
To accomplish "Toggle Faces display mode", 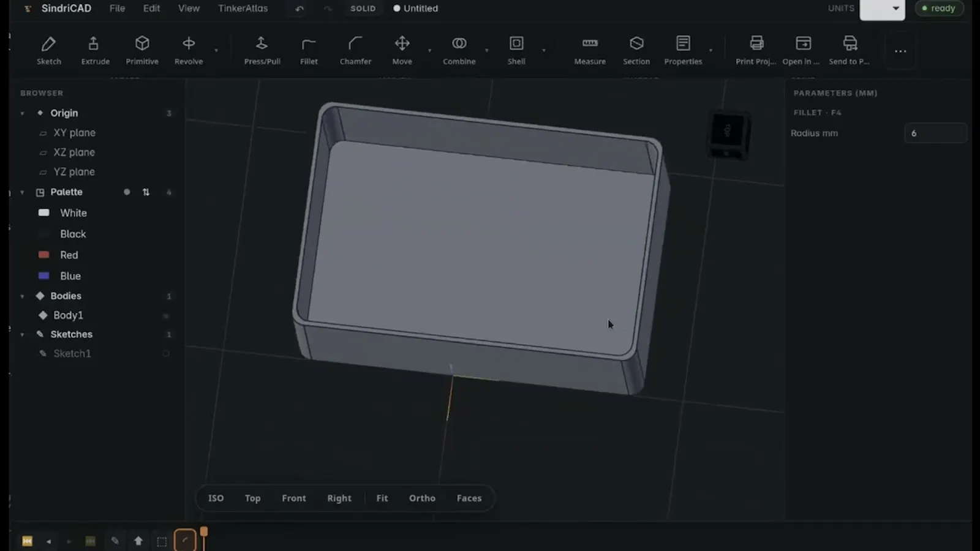I will coord(469,498).
